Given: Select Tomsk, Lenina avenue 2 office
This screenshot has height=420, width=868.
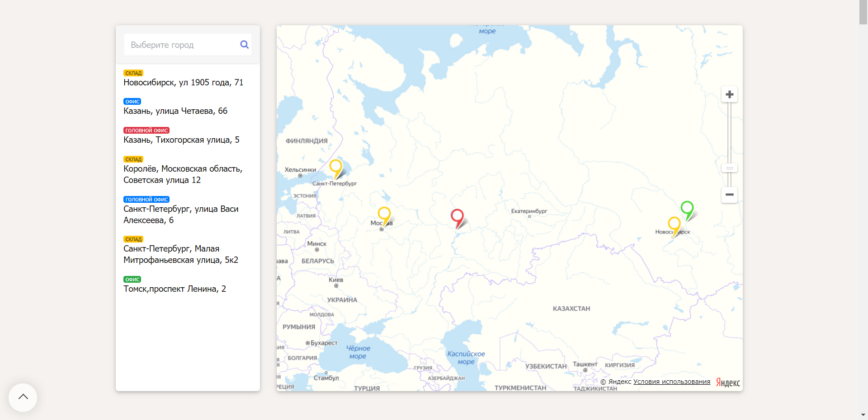Looking at the screenshot, I should point(175,289).
